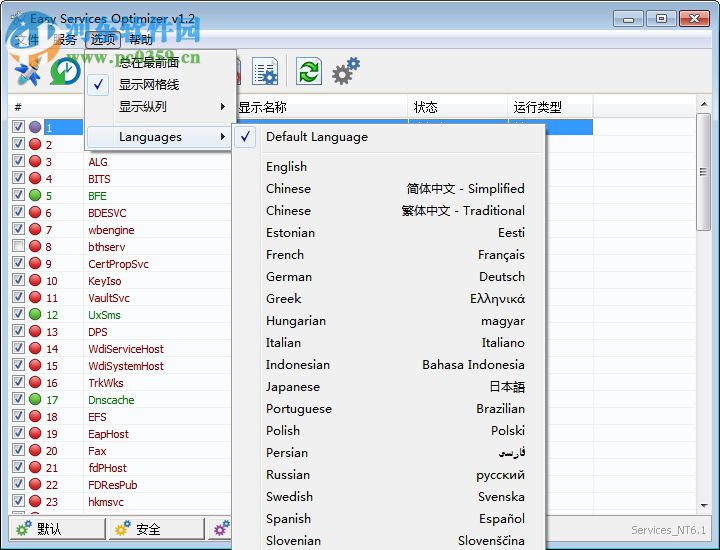Click the 显示名称 column header
720x550 pixels.
click(320, 107)
